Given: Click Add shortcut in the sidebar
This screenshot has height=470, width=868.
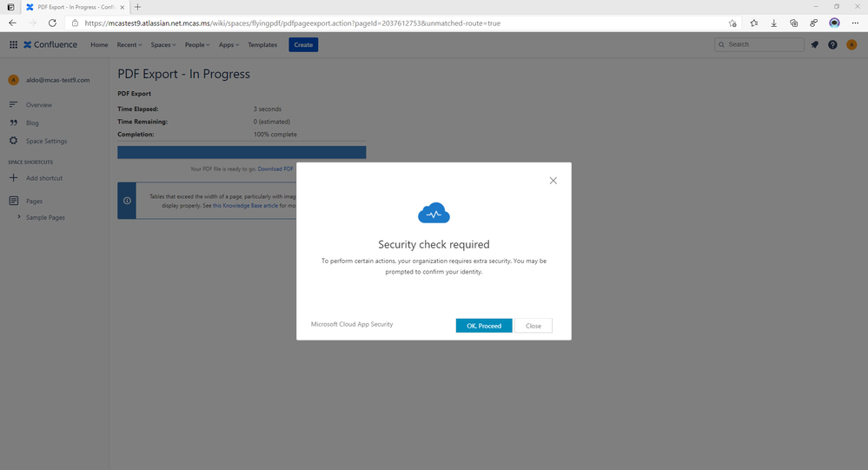Looking at the screenshot, I should 44,178.
